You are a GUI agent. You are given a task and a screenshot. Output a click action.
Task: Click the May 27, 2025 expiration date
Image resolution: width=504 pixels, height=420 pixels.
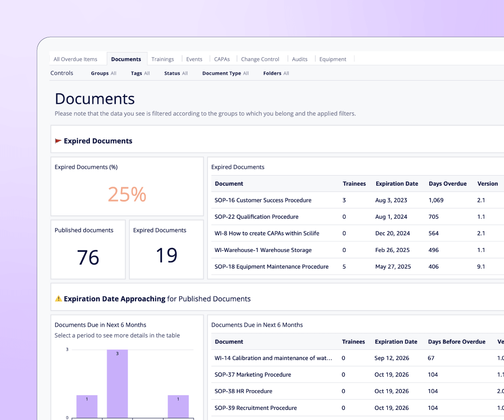393,267
